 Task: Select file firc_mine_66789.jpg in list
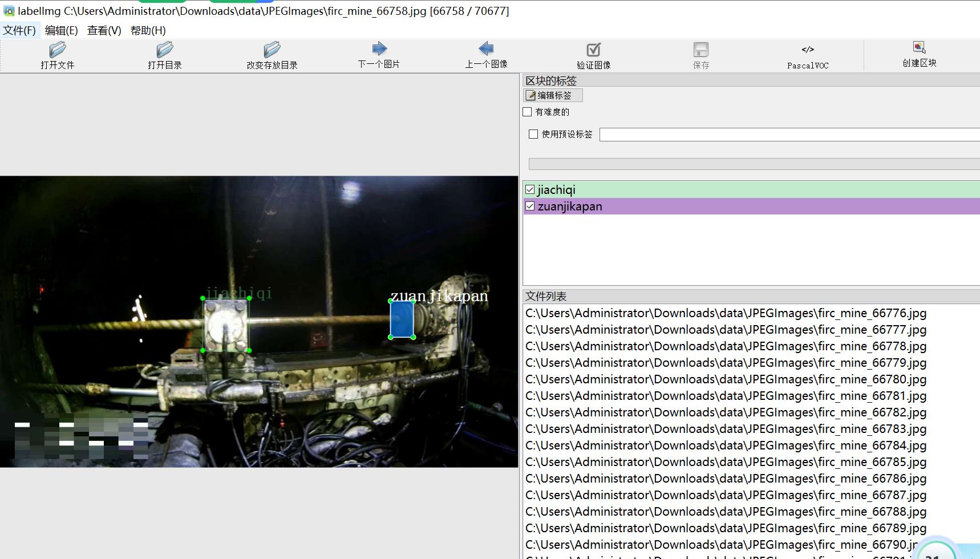click(x=726, y=528)
